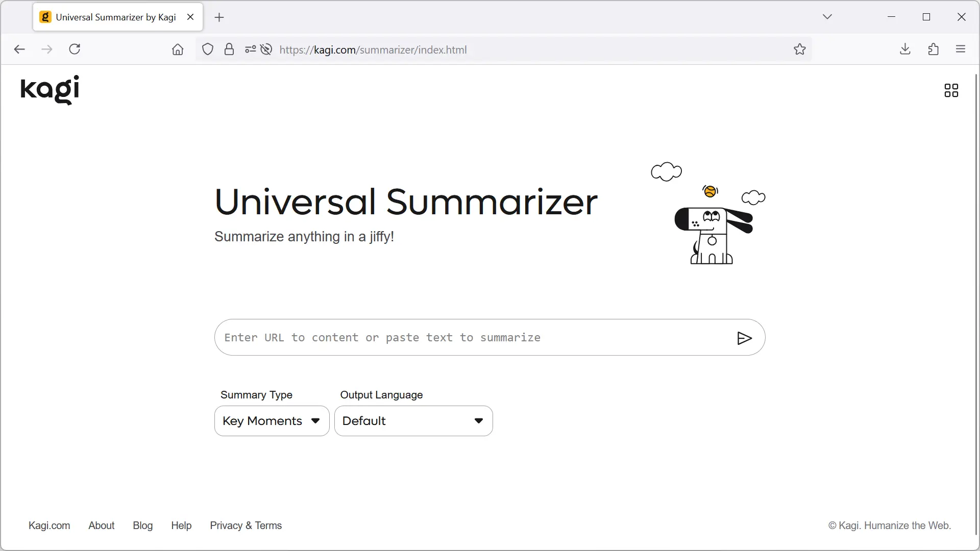
Task: Open Privacy & Terms link
Action: (x=246, y=525)
